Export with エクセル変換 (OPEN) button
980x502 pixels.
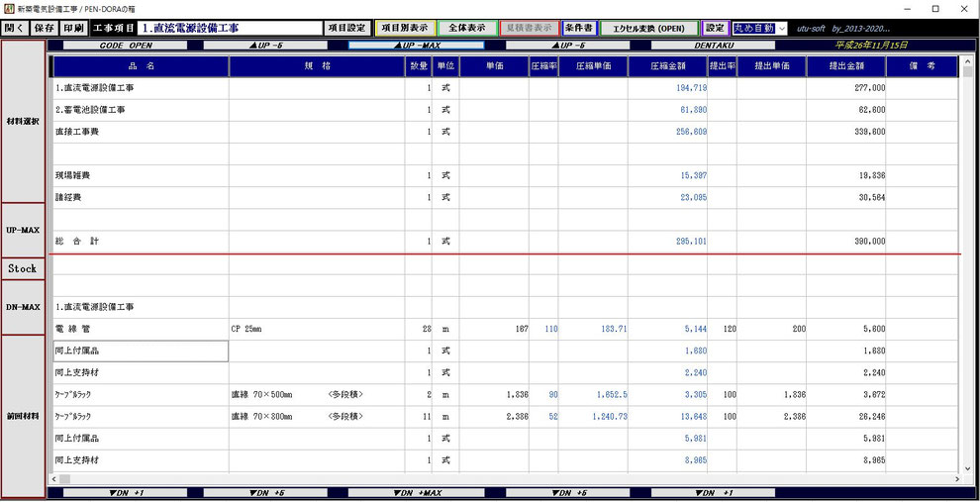[648, 28]
